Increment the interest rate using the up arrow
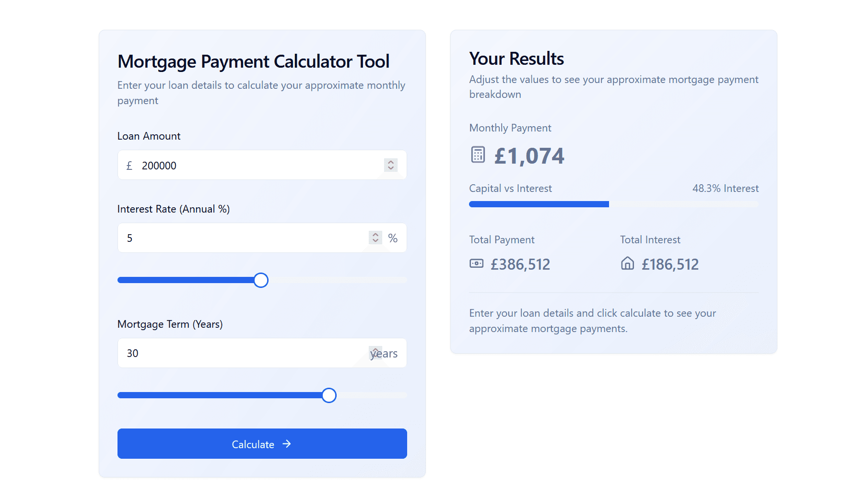The width and height of the screenshot is (868, 500). [375, 234]
